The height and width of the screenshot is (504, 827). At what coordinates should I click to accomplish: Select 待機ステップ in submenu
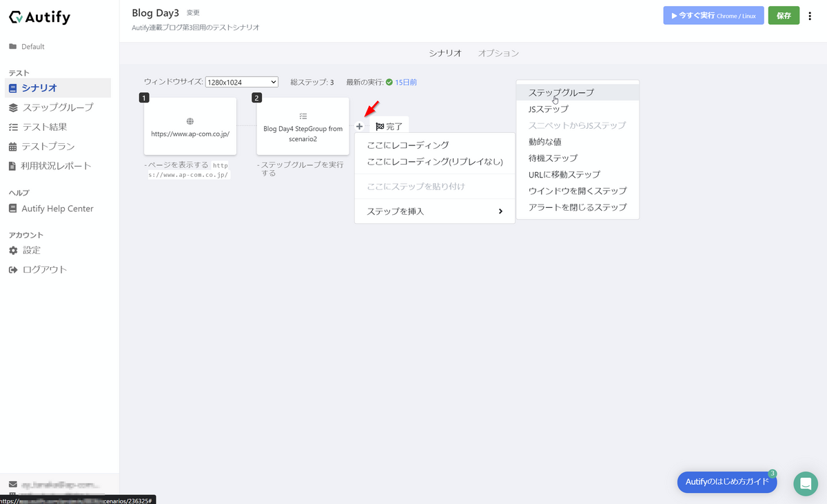point(578,158)
